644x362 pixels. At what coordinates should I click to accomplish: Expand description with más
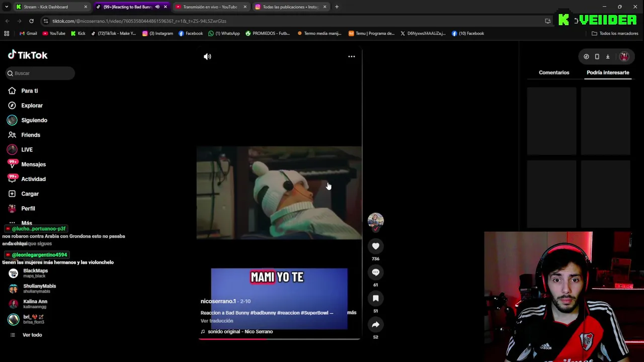[352, 313]
